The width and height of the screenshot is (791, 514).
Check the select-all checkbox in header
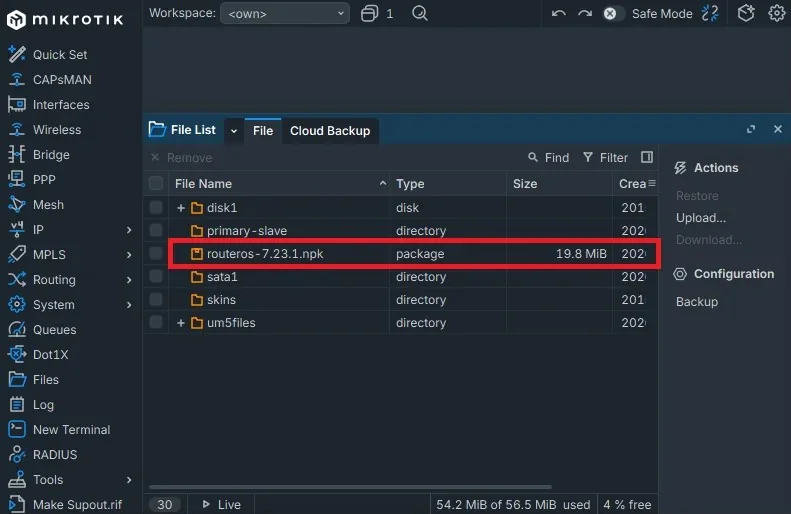point(156,183)
